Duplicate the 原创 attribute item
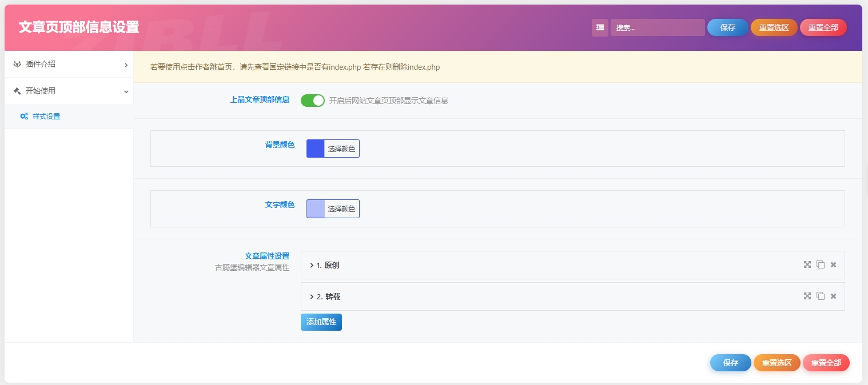 821,264
